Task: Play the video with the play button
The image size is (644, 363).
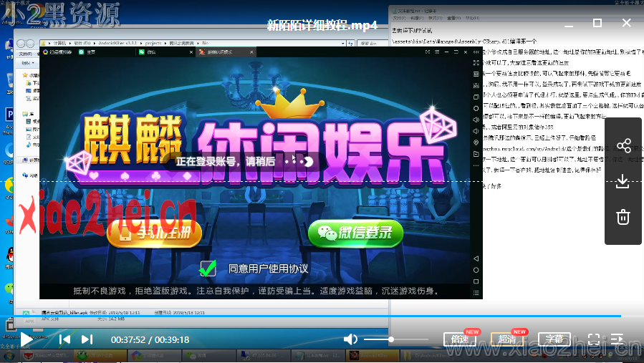Action: (27, 339)
